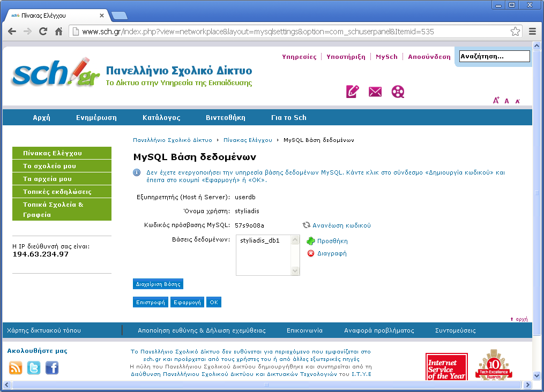Click the green plus Προσθήκη icon

point(310,241)
